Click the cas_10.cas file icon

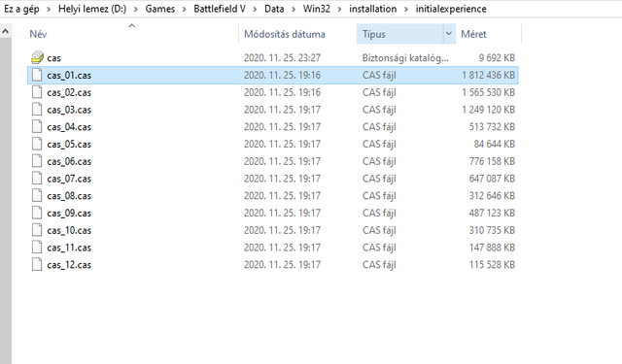37,230
